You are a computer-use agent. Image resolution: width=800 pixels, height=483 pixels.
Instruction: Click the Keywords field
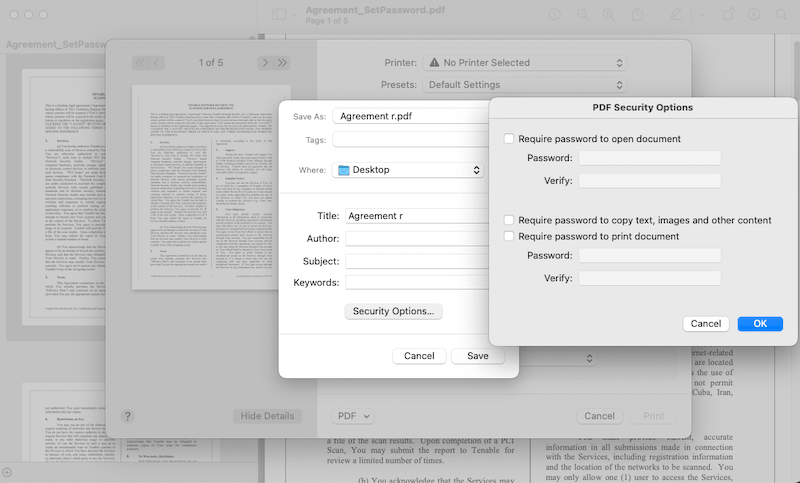click(417, 283)
